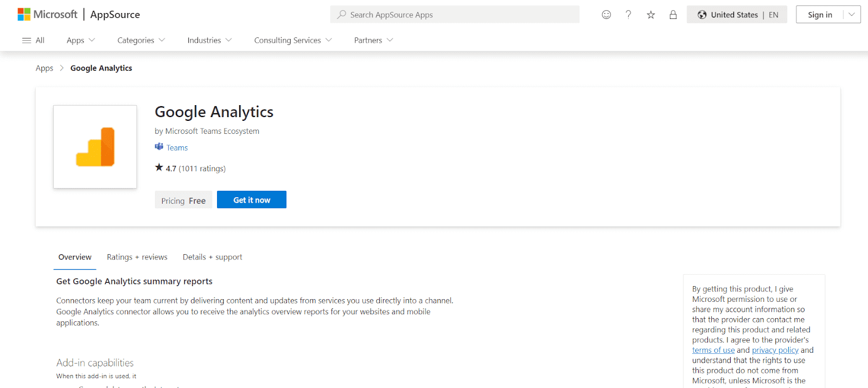
Task: Click the globe icon beside United States
Action: tap(702, 15)
